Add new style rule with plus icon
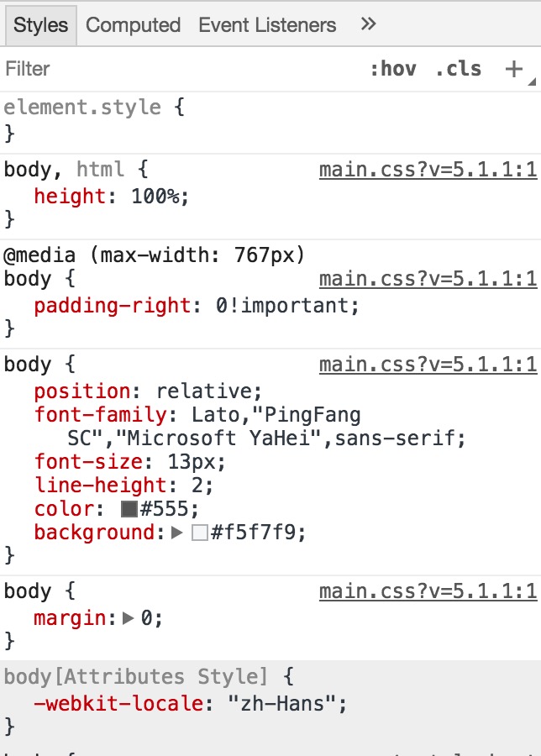This screenshot has width=541, height=756. click(514, 69)
